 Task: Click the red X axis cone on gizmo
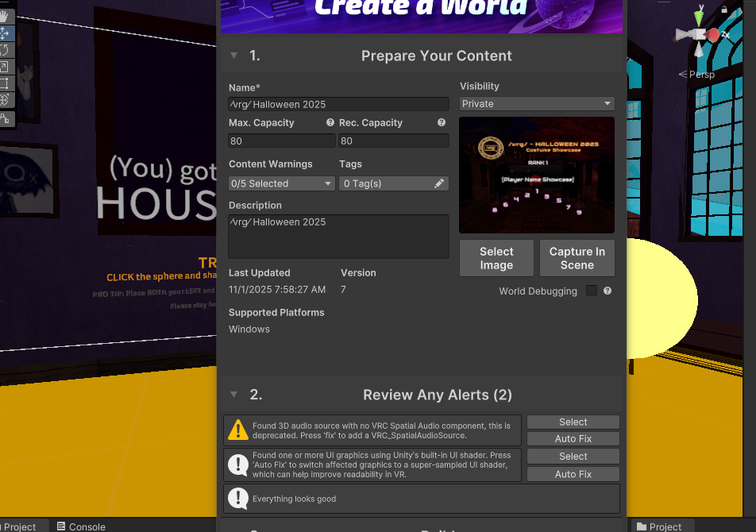(714, 35)
